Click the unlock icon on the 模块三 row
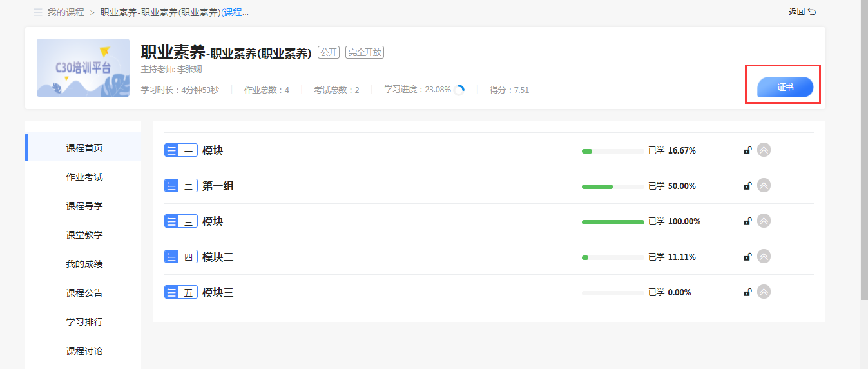 pos(747,293)
